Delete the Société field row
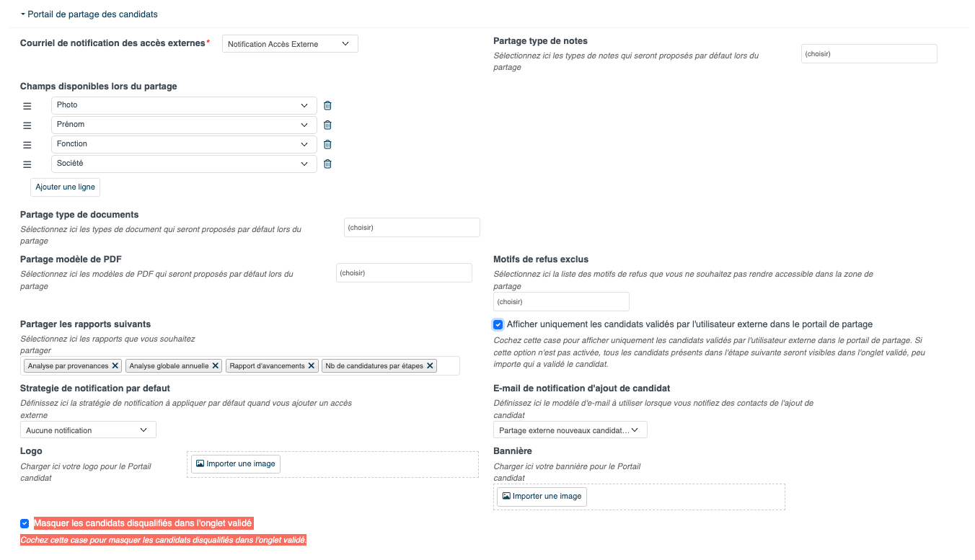This screenshot has height=560, width=975. click(x=327, y=164)
